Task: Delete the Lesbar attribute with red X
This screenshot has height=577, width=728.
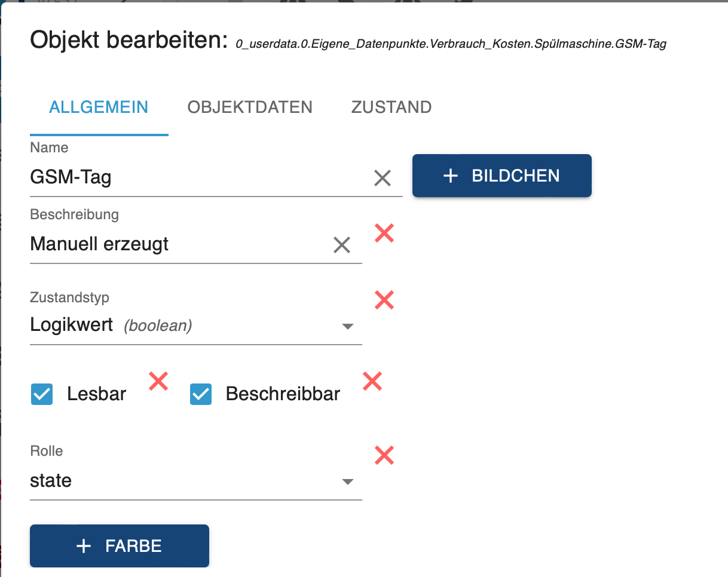Action: (x=158, y=381)
